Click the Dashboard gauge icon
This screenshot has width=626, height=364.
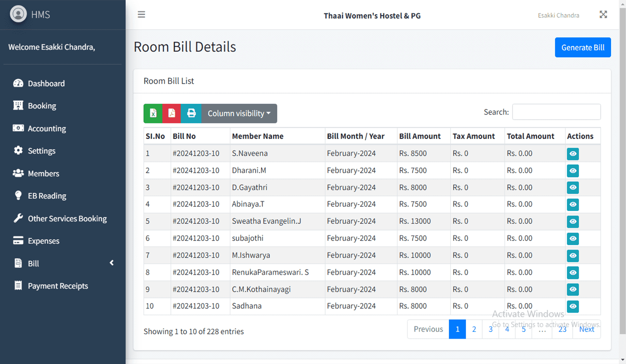point(18,83)
